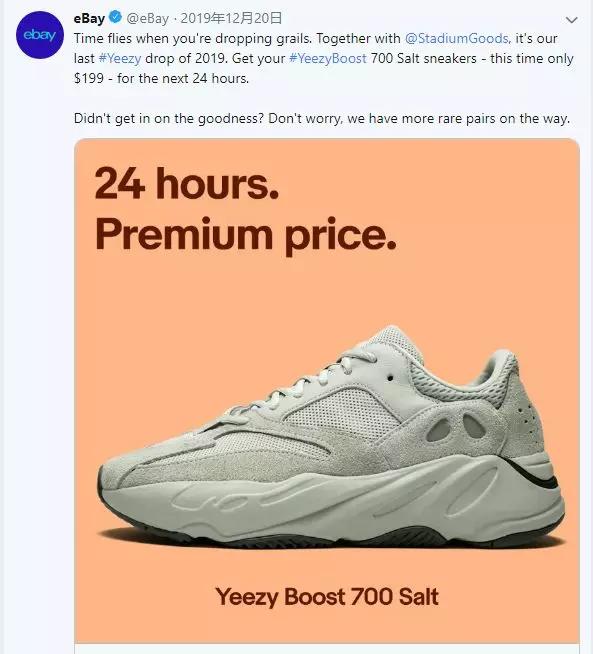Open the #Yeezy hashtag

(x=120, y=58)
